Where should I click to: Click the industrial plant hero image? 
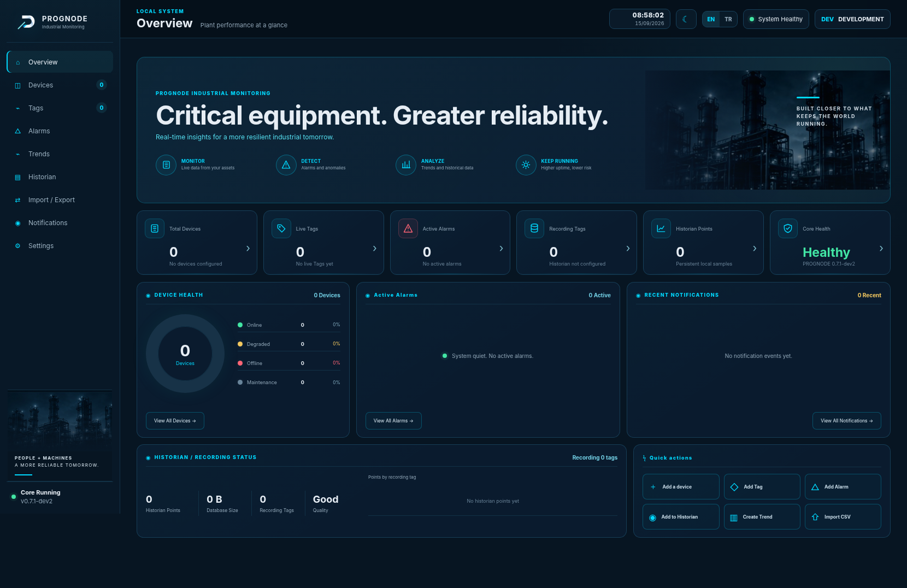click(x=768, y=130)
